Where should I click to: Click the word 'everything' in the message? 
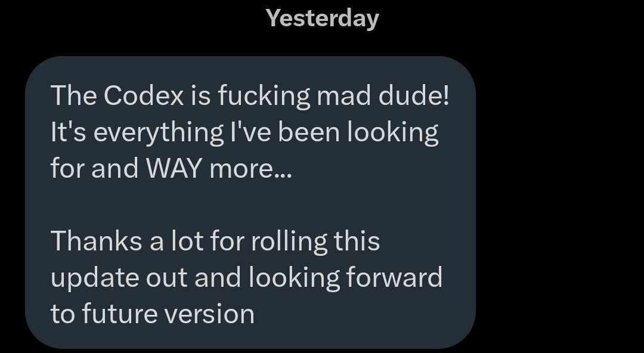tap(159, 134)
